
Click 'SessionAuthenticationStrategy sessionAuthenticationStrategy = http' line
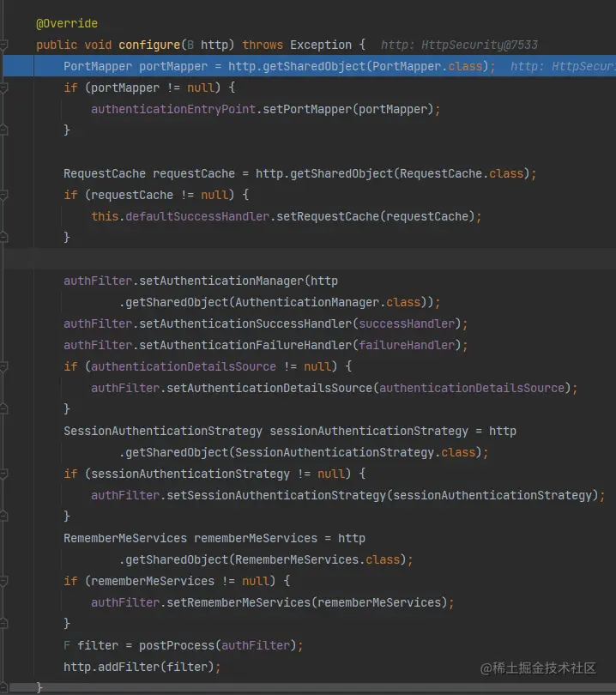(290, 431)
